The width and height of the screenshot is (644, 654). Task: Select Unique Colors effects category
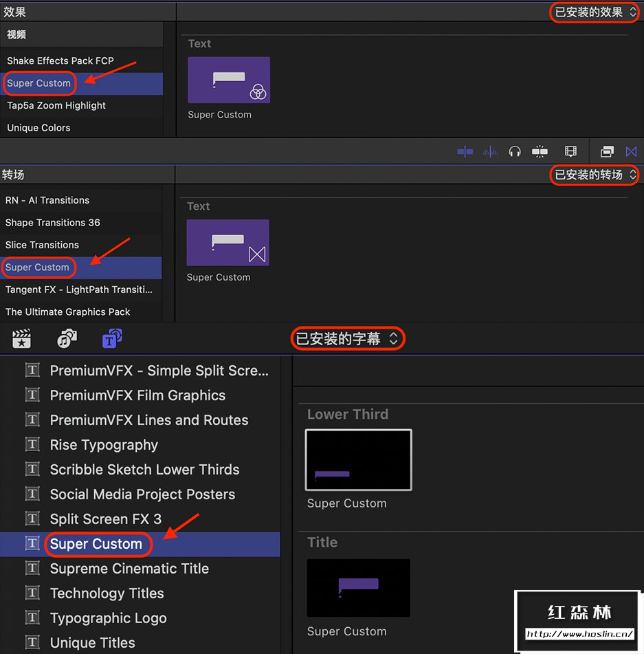point(82,128)
